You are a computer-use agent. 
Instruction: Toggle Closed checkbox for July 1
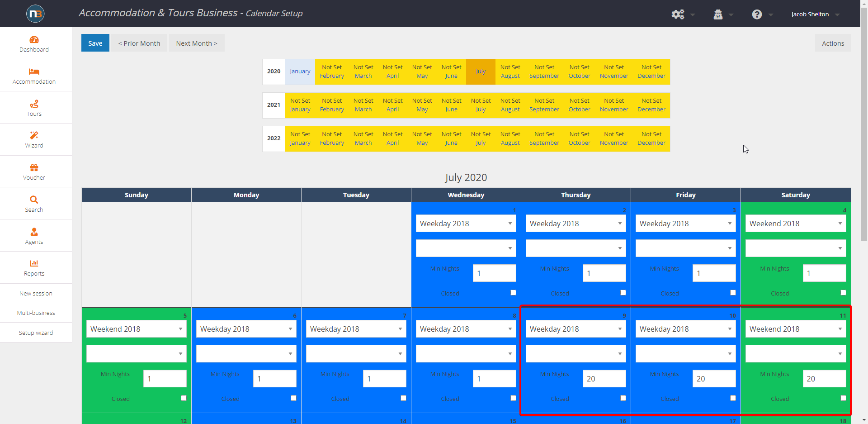[513, 293]
